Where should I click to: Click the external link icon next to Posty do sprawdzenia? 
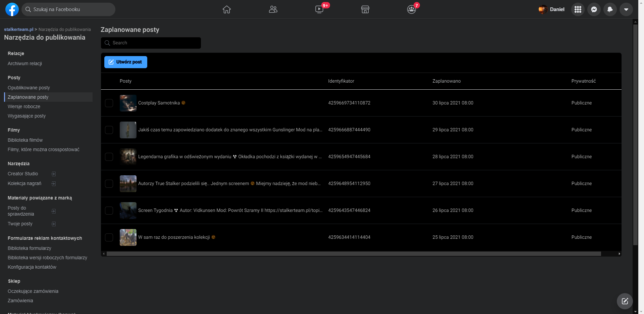pos(54,211)
